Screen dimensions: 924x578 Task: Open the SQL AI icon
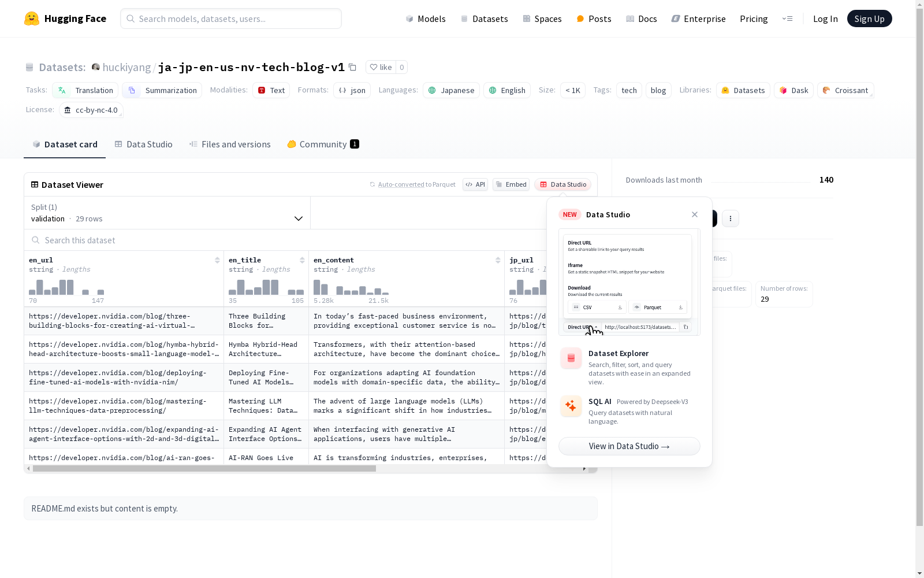(x=571, y=406)
